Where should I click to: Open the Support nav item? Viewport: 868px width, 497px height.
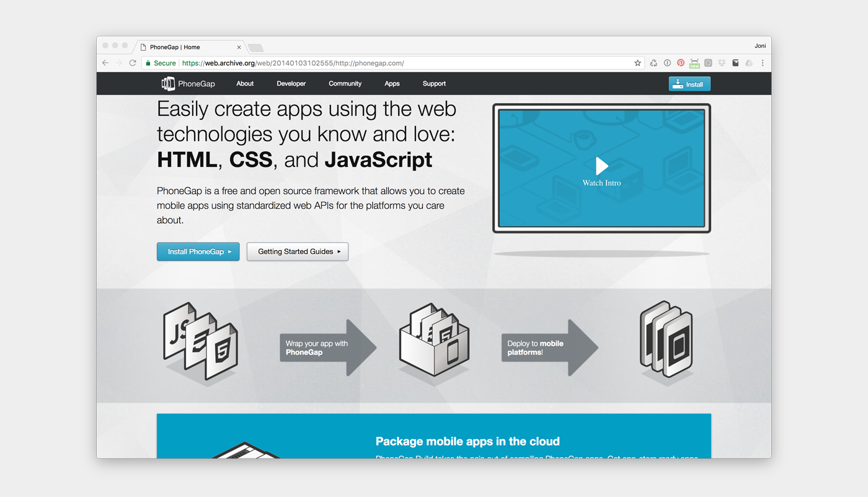pos(434,84)
